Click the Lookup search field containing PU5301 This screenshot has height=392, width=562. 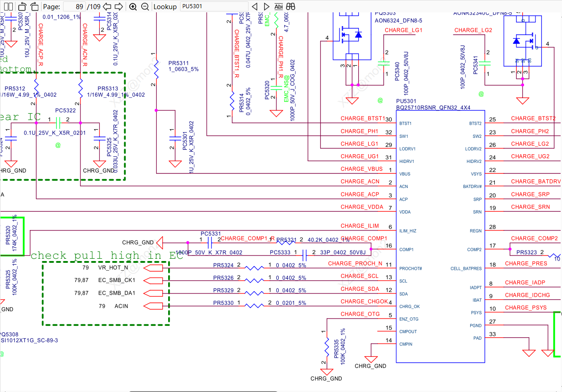pos(214,6)
